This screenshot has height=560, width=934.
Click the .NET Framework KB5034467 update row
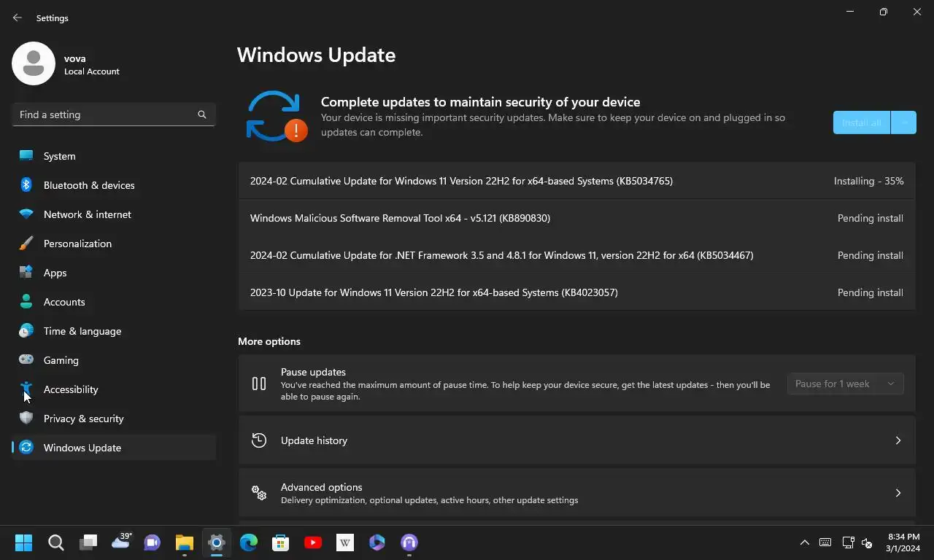pos(576,255)
